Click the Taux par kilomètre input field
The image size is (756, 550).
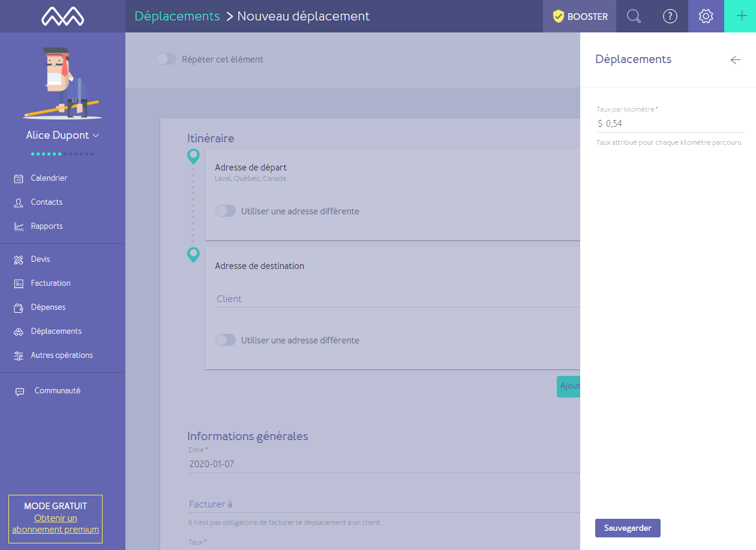click(670, 124)
